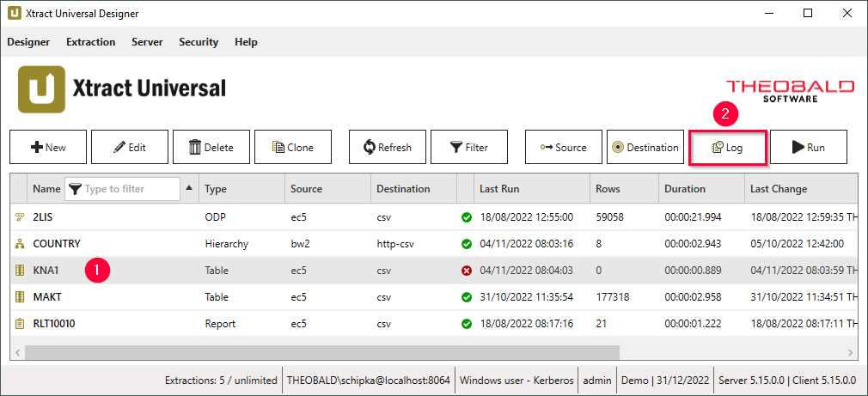The image size is (868, 396).
Task: Click the New extraction plus button
Action: coord(48,147)
